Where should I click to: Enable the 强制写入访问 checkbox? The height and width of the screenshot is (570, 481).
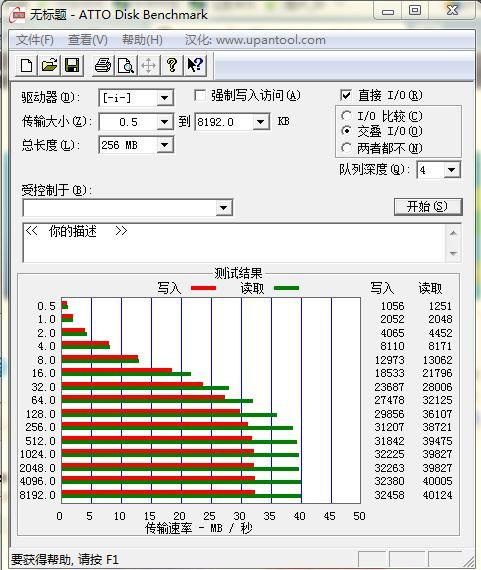(x=200, y=96)
